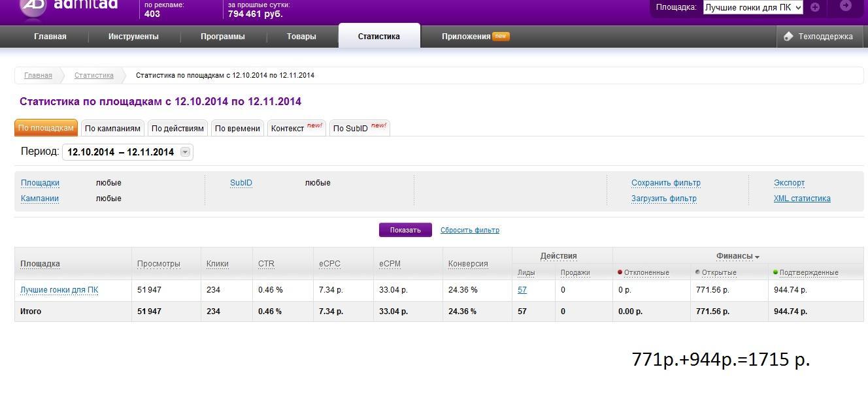
Task: Click the Открытые column header
Action: (x=719, y=272)
